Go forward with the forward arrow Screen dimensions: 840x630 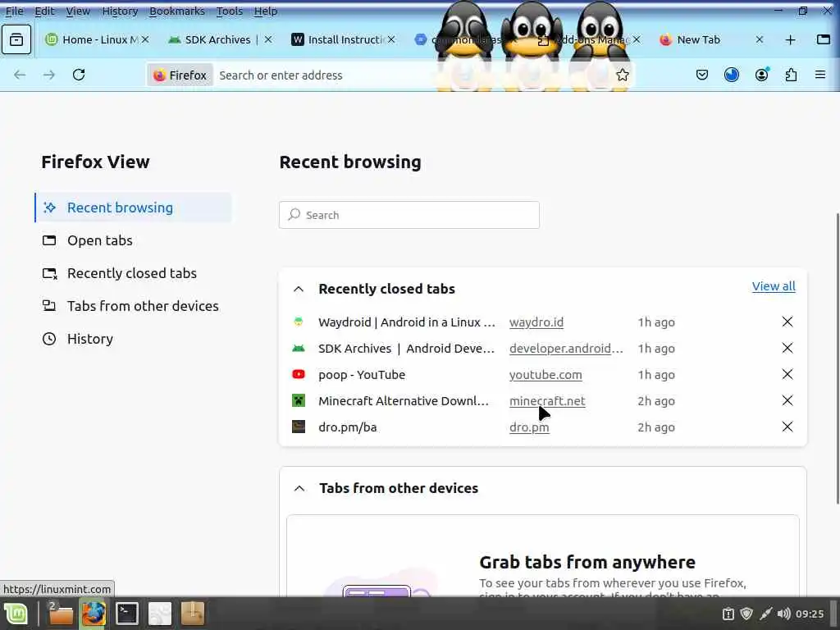49,75
